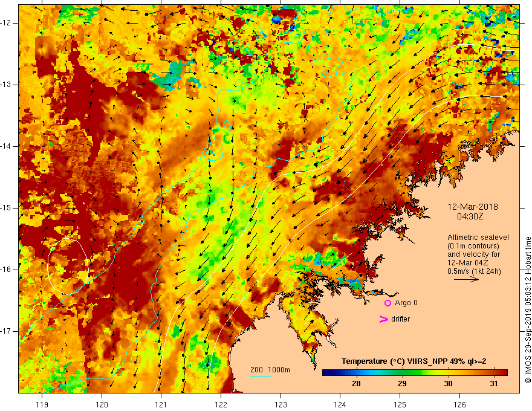Click the closed white sea-level contour oval
532x411 pixels.
click(x=68, y=266)
